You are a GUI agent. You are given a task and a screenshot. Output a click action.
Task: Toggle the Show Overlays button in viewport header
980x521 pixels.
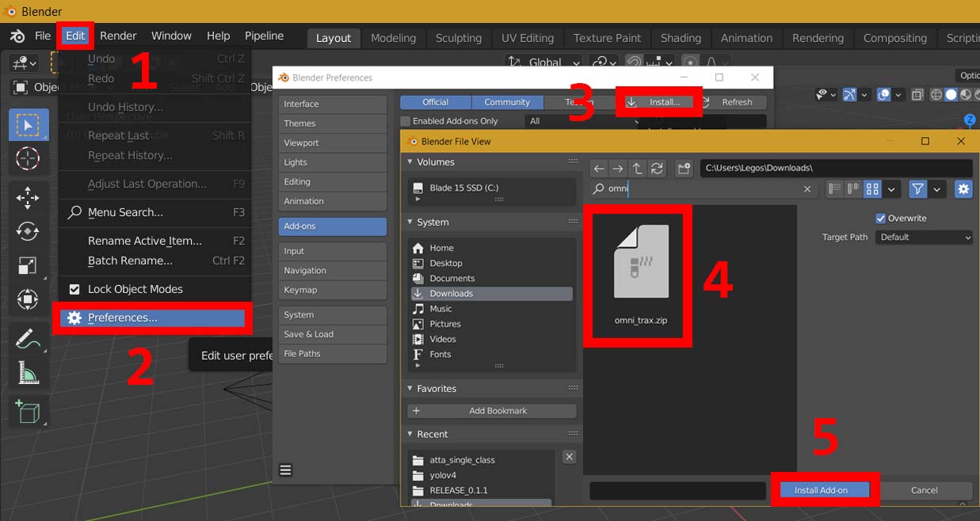pos(884,95)
